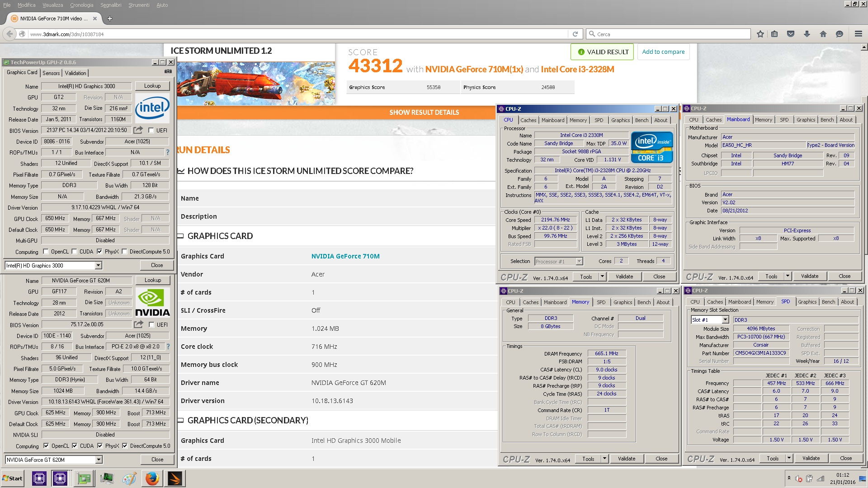Open the Processor #1 selection dropdown in CPU-Z

[579, 261]
